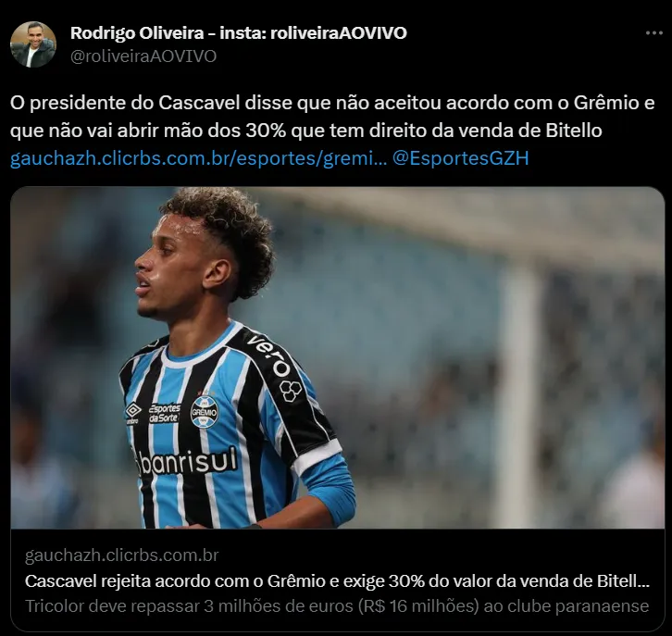The width and height of the screenshot is (672, 636).
Task: Click the vero sponsor text on sleeve
Action: (x=270, y=355)
